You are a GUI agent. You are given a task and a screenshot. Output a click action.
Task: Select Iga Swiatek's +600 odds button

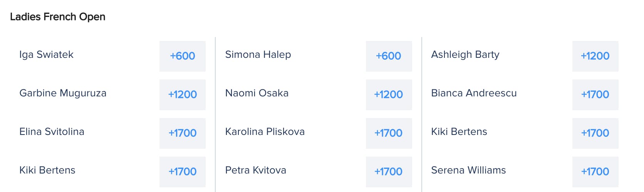183,56
